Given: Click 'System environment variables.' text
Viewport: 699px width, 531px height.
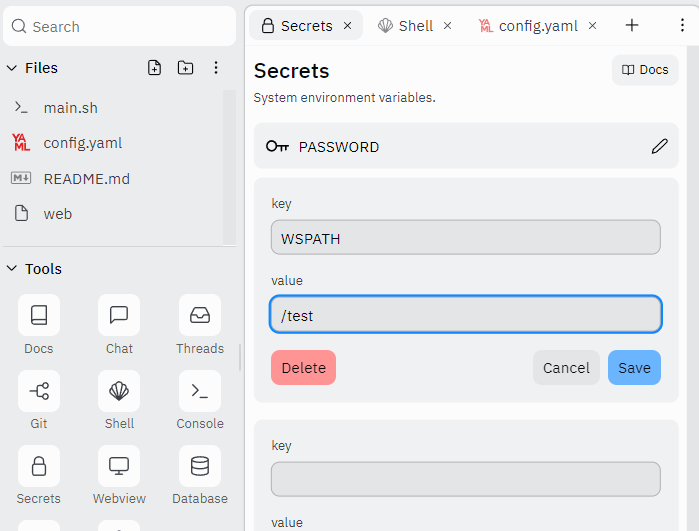Looking at the screenshot, I should click(344, 97).
